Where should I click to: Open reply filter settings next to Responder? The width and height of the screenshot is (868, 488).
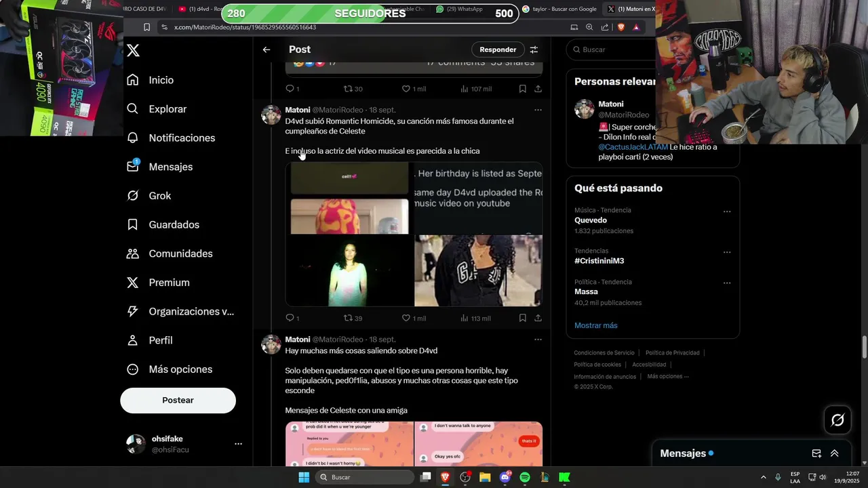pos(534,49)
